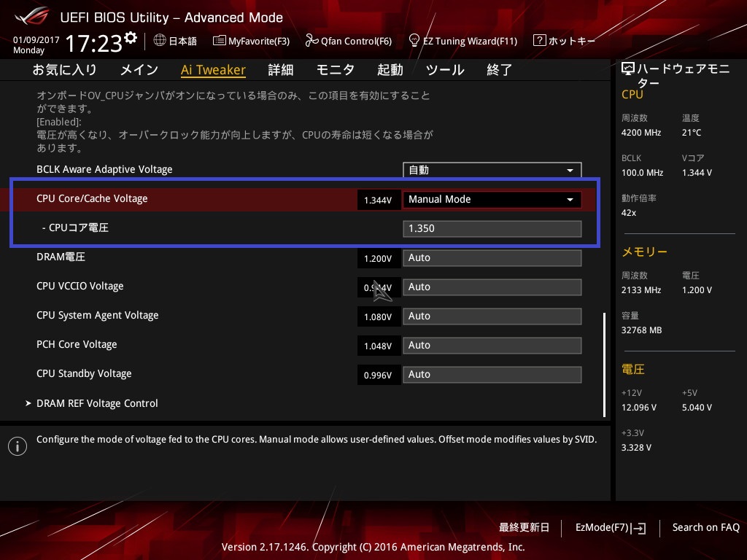Screen dimensions: 747x560
Task: Click the PCH Core Voltage Auto field
Action: point(492,345)
